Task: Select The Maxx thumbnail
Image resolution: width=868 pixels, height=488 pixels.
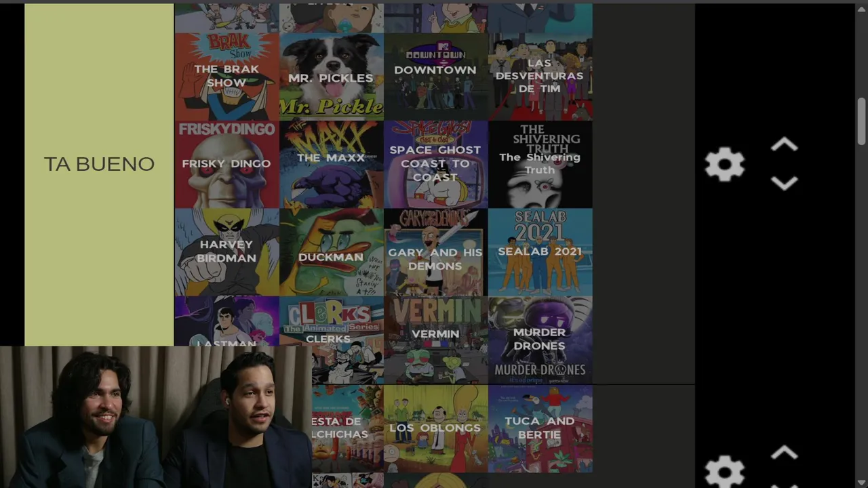Action: click(331, 164)
